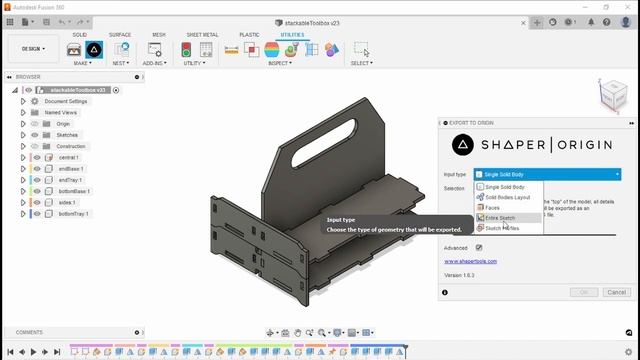This screenshot has width=640, height=360.
Task: Click the Nest tool icon
Action: (122, 49)
